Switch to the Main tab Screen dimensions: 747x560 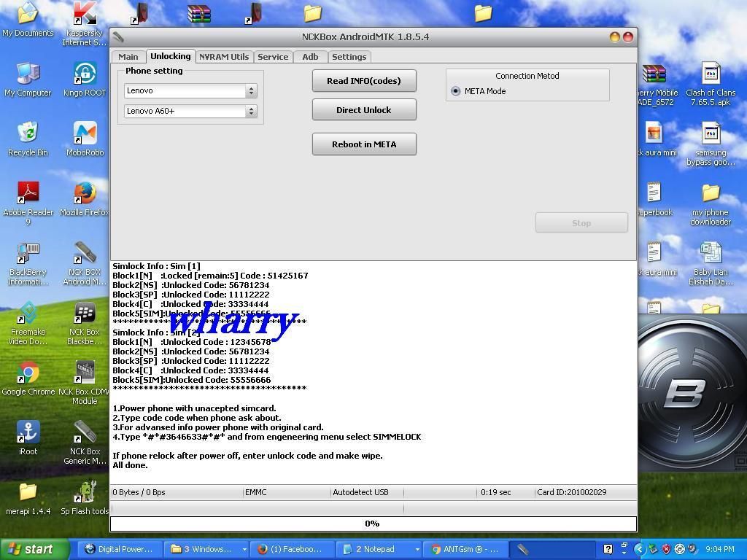(x=128, y=57)
